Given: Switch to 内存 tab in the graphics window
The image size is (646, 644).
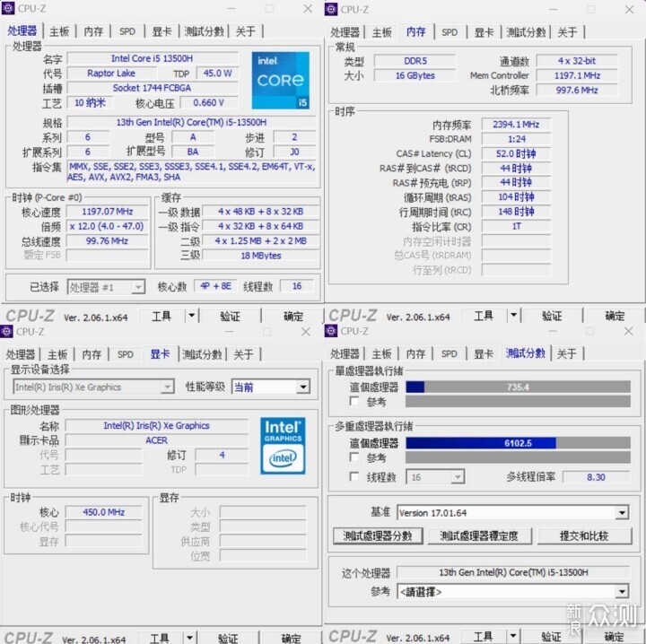Looking at the screenshot, I should [x=92, y=354].
